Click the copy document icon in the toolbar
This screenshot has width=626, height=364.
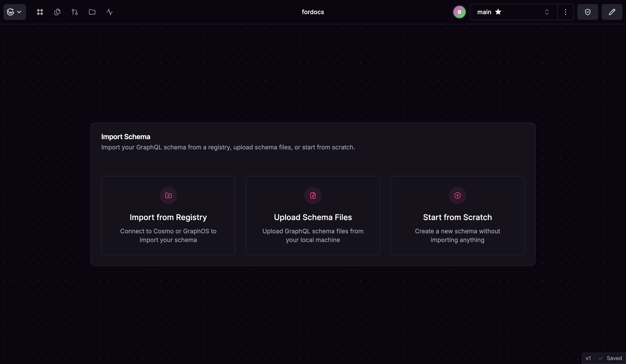coord(57,12)
